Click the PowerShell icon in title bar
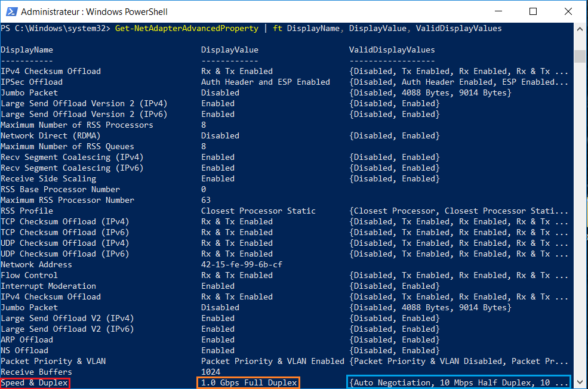Image resolution: width=588 pixels, height=389 pixels. [11, 11]
